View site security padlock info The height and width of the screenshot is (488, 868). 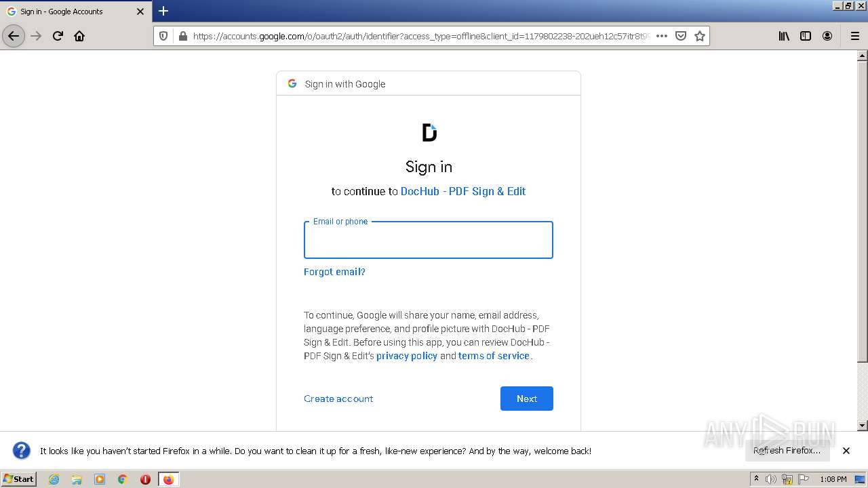(x=182, y=36)
